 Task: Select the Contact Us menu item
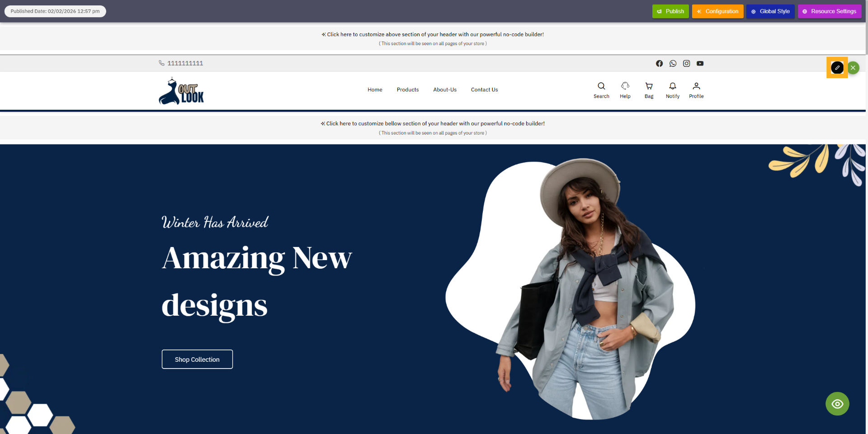click(x=484, y=89)
